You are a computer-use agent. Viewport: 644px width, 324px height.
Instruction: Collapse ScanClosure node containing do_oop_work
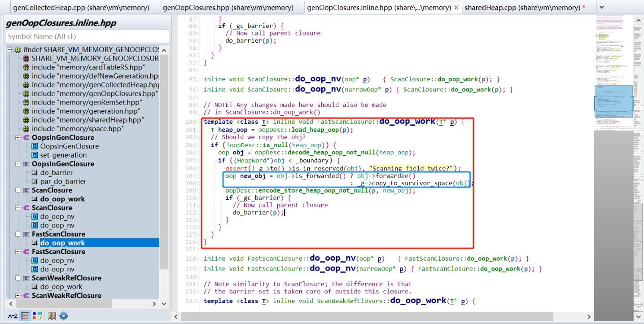tap(18, 190)
